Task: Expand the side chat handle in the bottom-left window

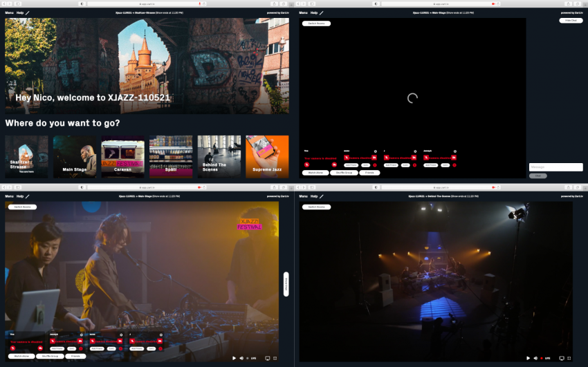Action: click(x=286, y=284)
